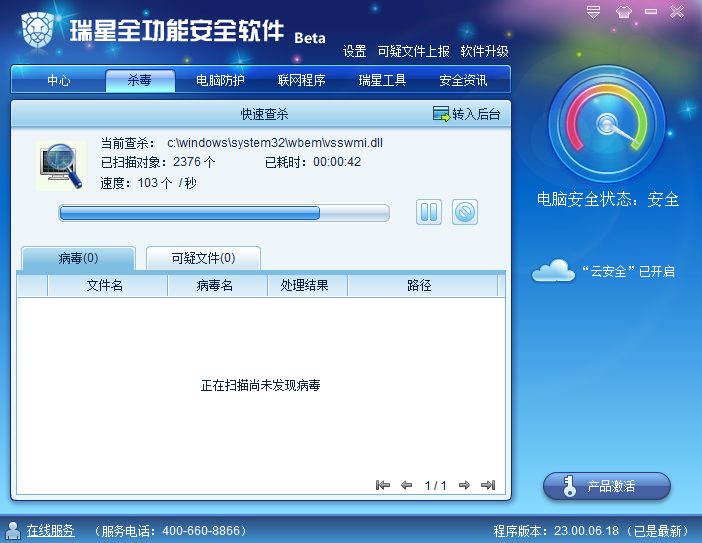Click the 文件名 column header
702x543 pixels.
pos(107,285)
